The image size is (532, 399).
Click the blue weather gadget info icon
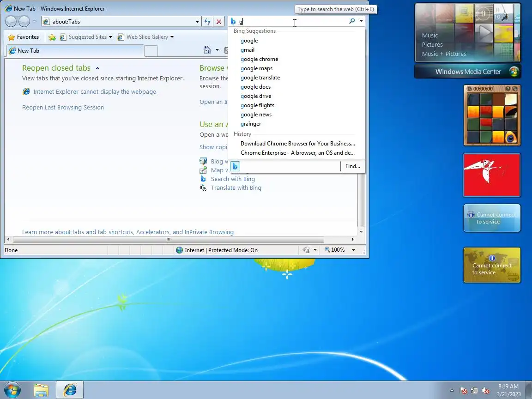471,214
